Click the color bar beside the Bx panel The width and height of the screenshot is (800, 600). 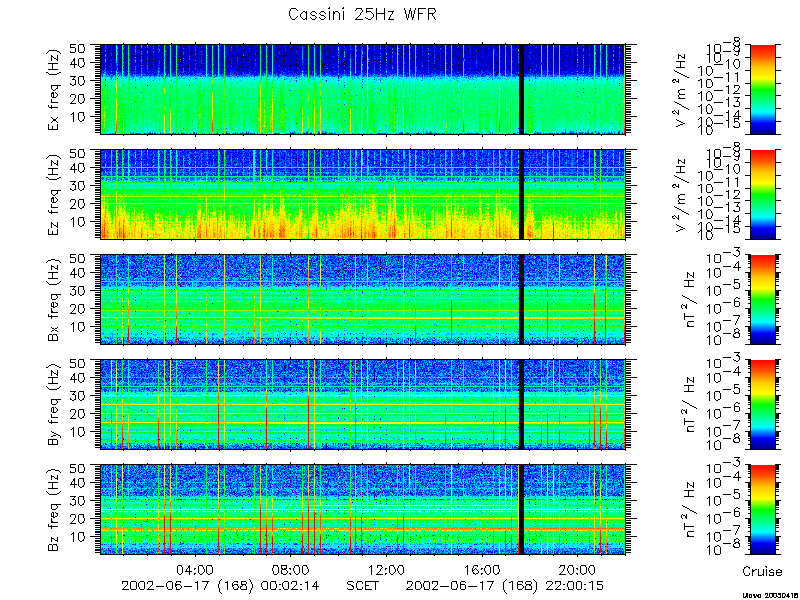coord(762,299)
